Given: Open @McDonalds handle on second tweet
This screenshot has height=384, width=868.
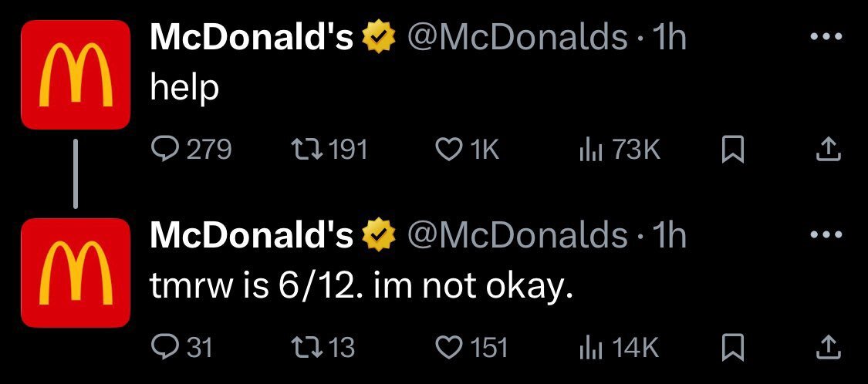Looking at the screenshot, I should [517, 236].
